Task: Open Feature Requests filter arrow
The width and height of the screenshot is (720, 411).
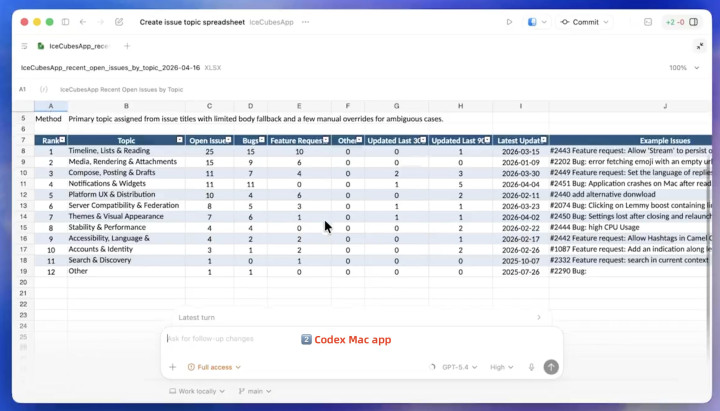Action: 326,140
